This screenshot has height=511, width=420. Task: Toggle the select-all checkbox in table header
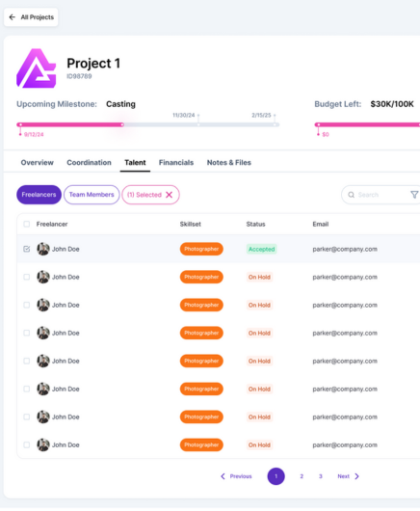tap(27, 224)
